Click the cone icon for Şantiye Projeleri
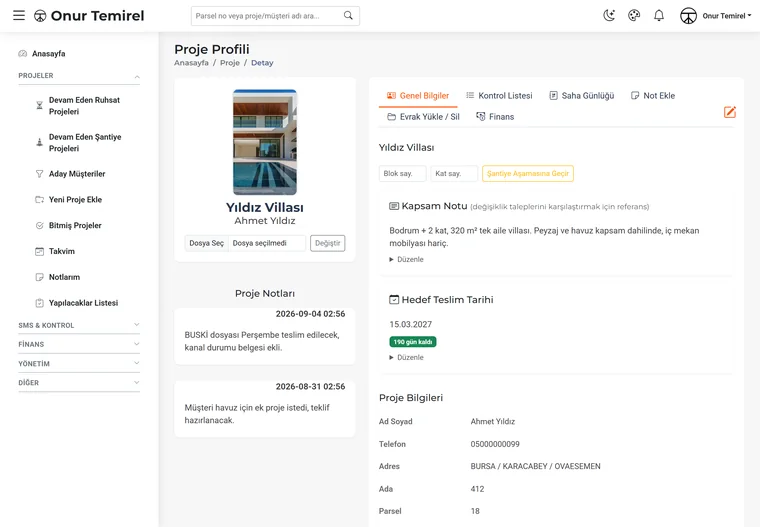The image size is (760, 527). coord(40,142)
